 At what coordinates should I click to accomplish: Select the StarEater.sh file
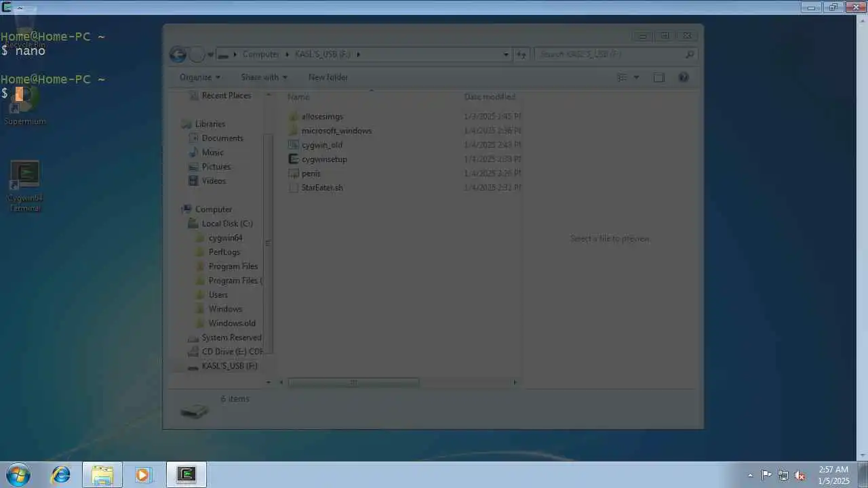[x=321, y=188]
